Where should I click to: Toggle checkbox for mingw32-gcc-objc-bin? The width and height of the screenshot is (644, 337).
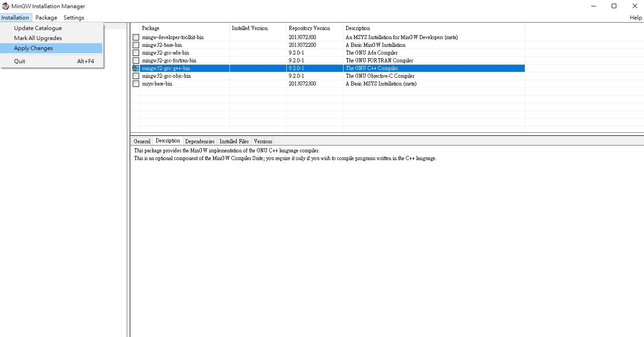pos(135,76)
